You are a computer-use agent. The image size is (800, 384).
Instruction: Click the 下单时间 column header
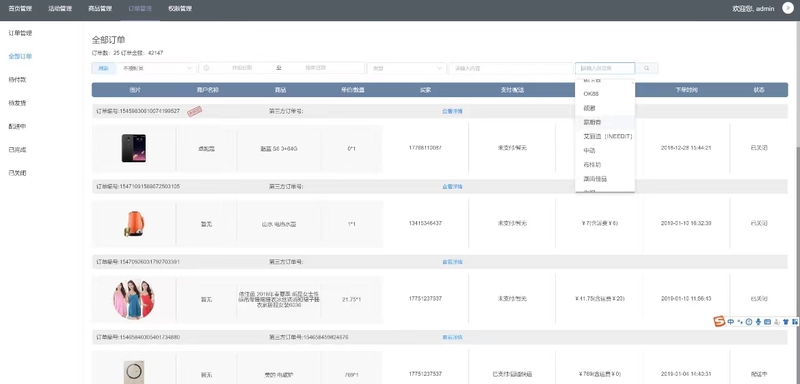click(686, 90)
